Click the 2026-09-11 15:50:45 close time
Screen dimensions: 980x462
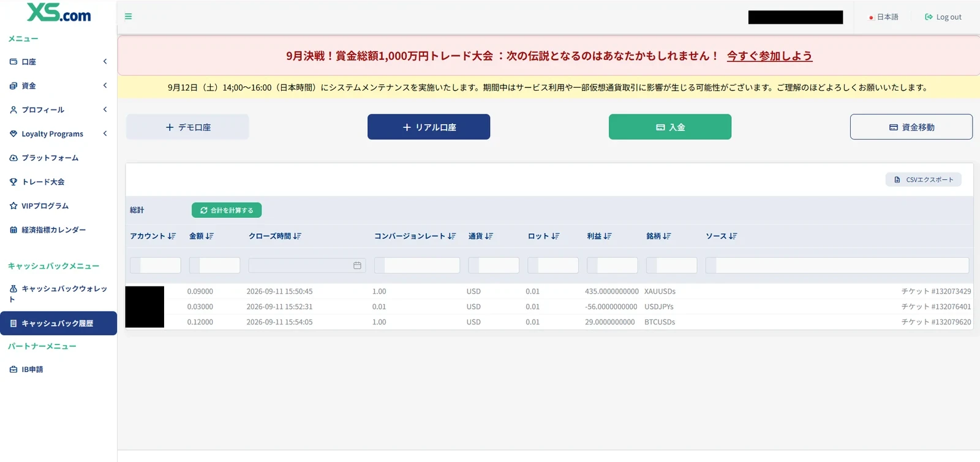(x=279, y=291)
